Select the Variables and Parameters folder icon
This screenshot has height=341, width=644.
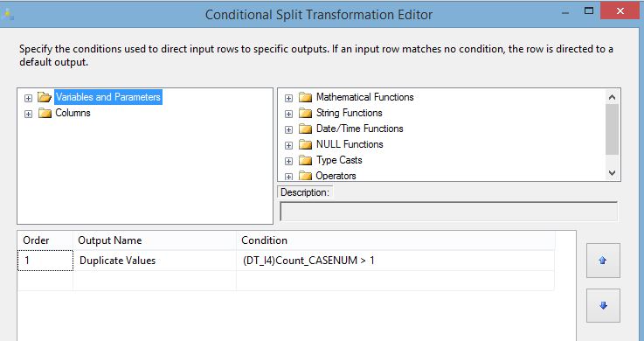[x=45, y=97]
